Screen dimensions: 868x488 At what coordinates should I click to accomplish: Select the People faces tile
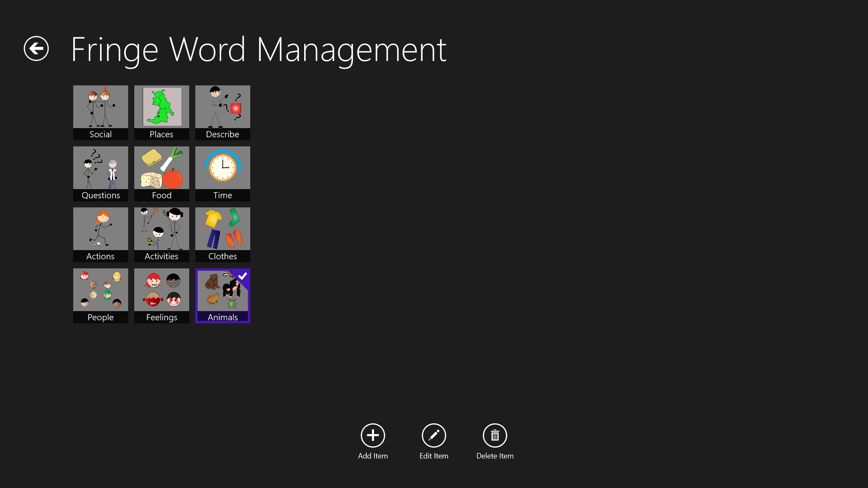point(101,296)
